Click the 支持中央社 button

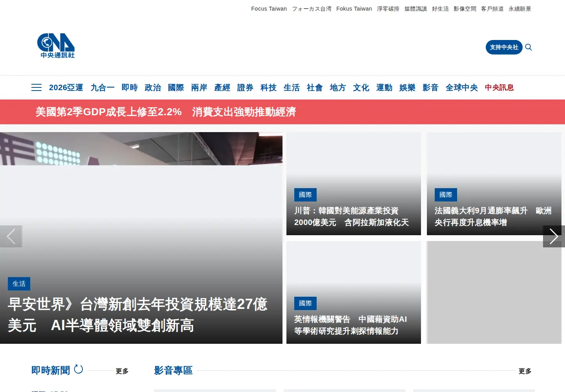504,47
